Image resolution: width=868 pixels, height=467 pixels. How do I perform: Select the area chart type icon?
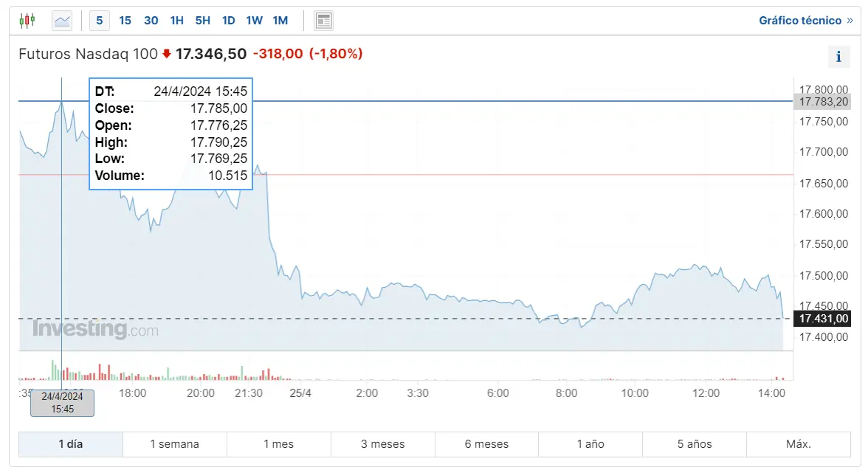(x=61, y=20)
